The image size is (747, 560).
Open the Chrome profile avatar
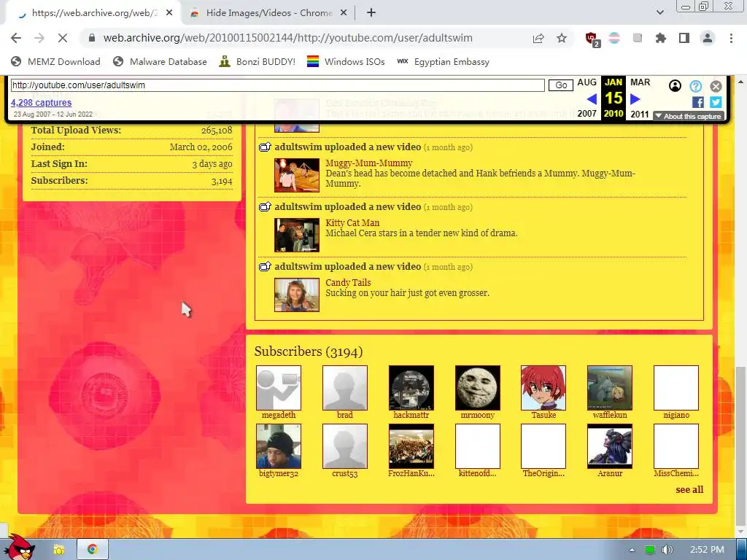pos(708,38)
